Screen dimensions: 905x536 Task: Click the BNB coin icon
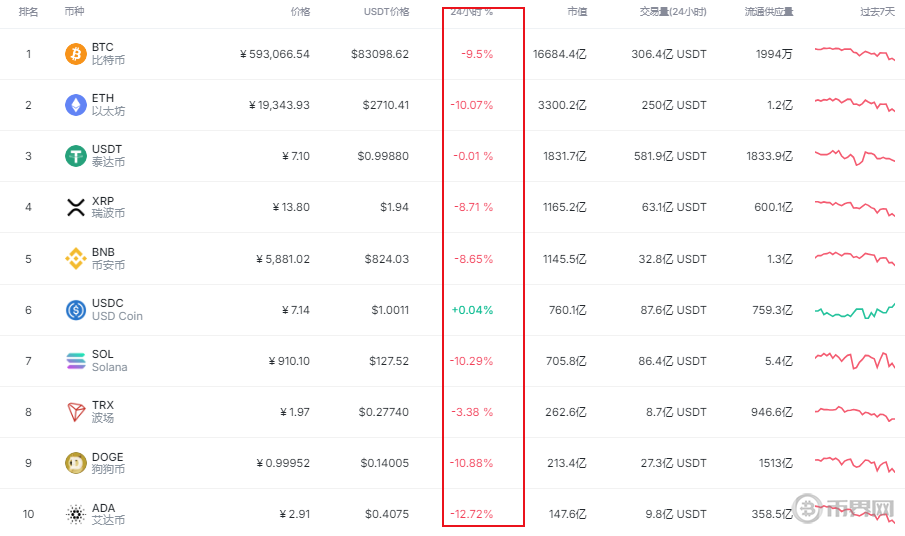76,259
